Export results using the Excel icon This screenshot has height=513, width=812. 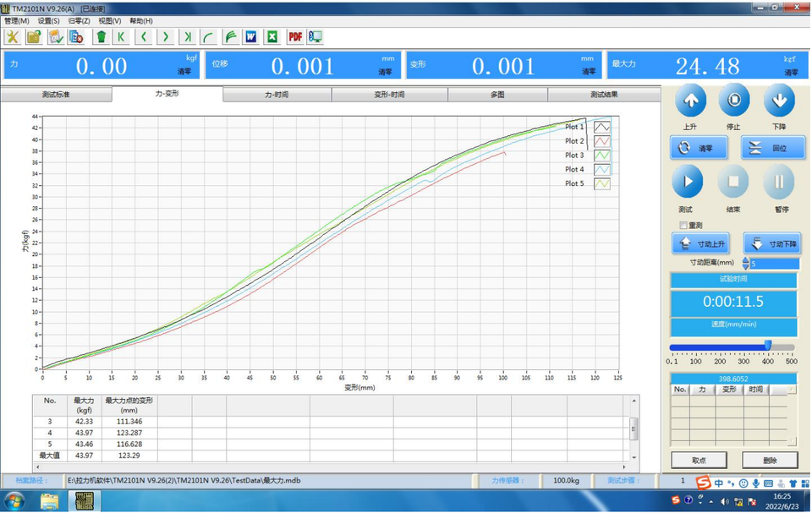pyautogui.click(x=272, y=36)
